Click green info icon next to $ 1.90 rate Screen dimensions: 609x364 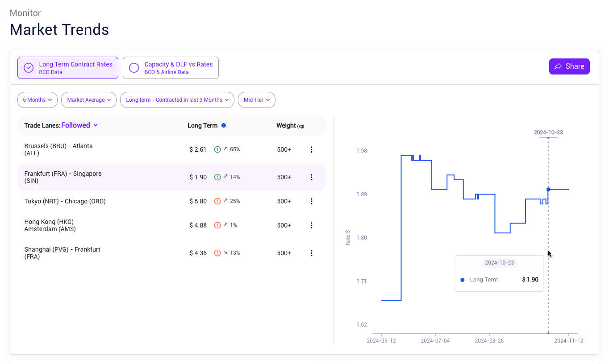click(x=217, y=177)
